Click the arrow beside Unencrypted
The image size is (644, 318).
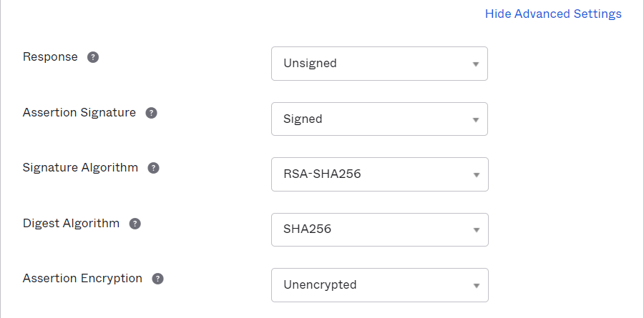pos(477,286)
